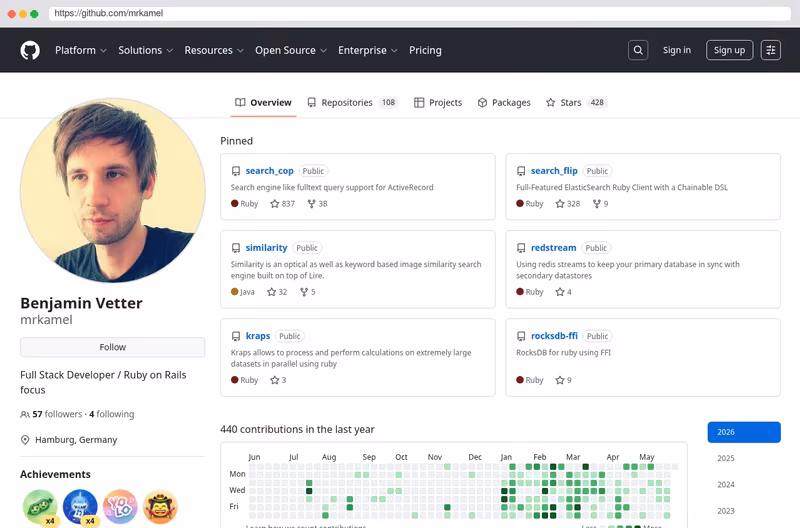Open the redstream repository link

554,248
